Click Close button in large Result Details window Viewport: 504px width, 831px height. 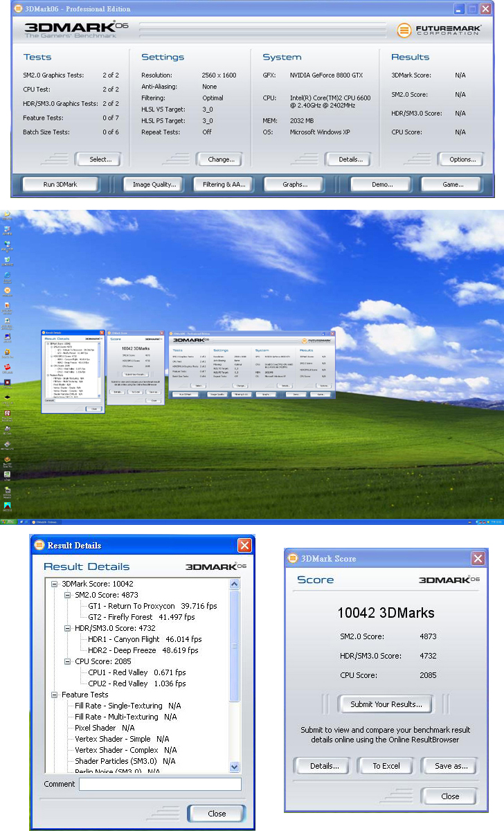[216, 814]
